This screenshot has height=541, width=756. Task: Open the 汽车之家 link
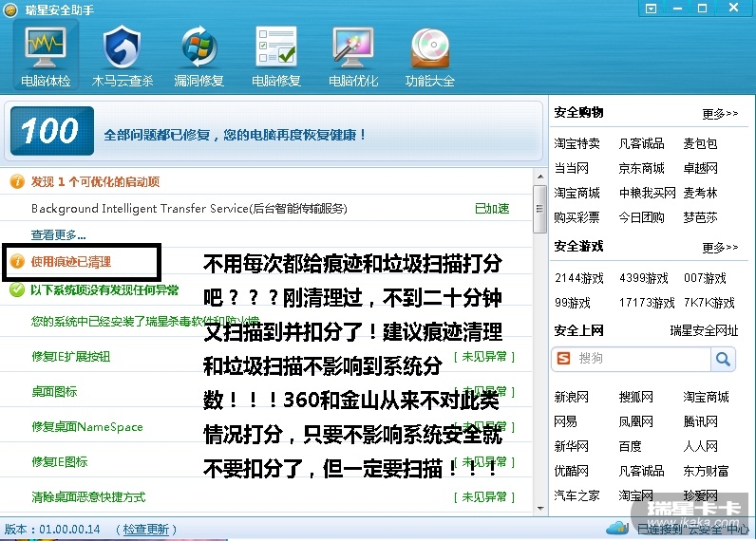point(576,495)
